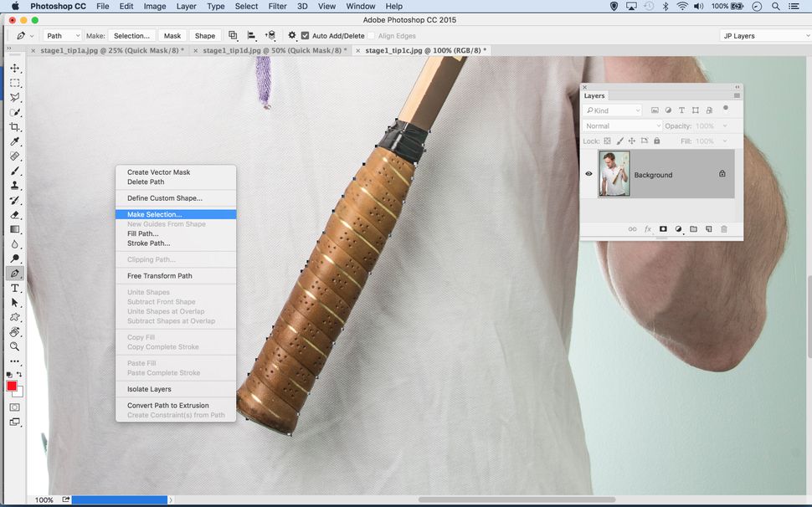Click Fill Path in the context menu

pos(142,233)
